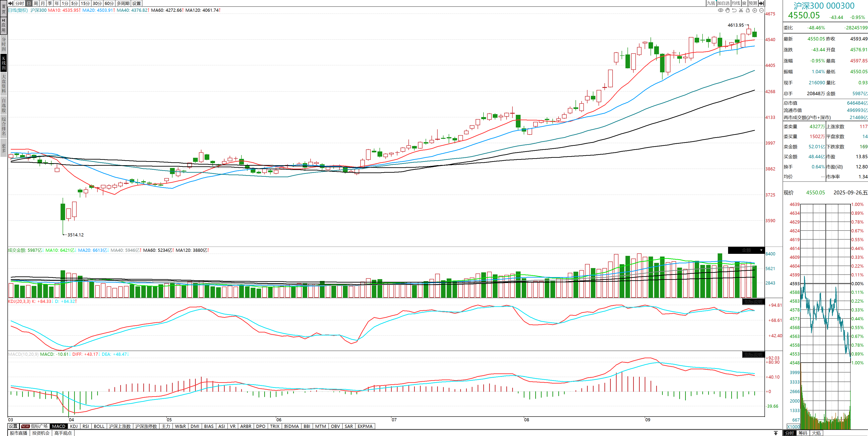Viewport: 868px width, 436px height.
Task: Collapse left panel arrow icon at top-left
Action: click(10, 3)
